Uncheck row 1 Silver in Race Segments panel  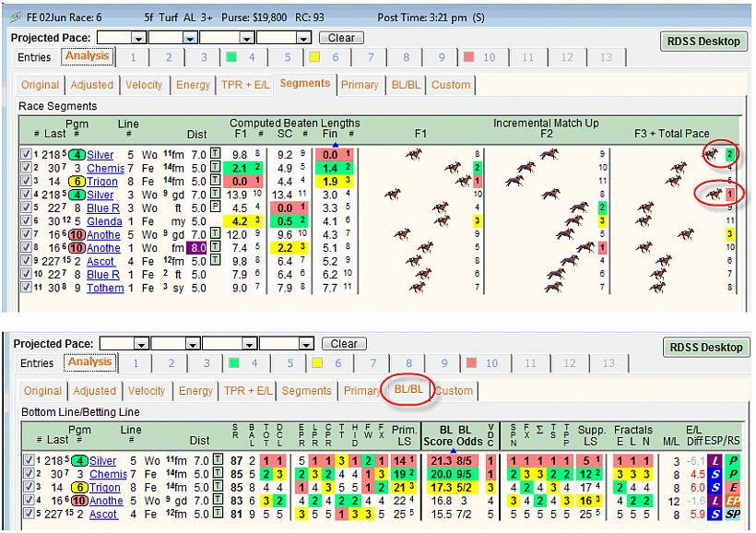(26, 154)
